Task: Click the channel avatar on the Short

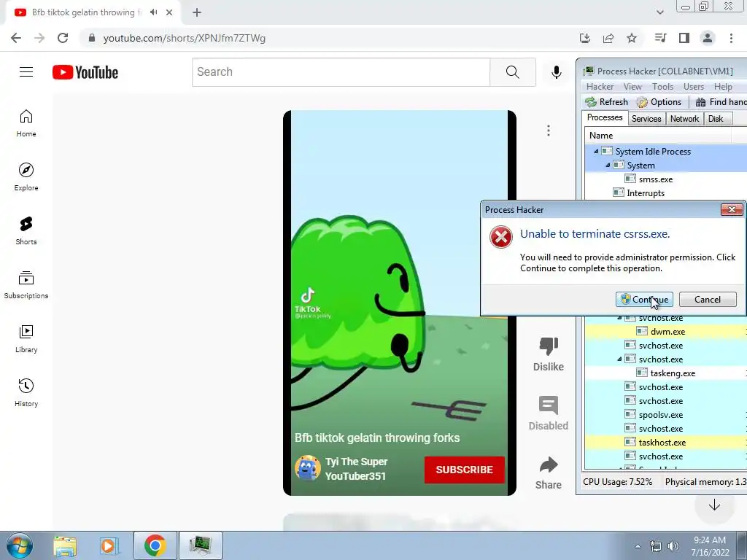Action: click(x=307, y=468)
